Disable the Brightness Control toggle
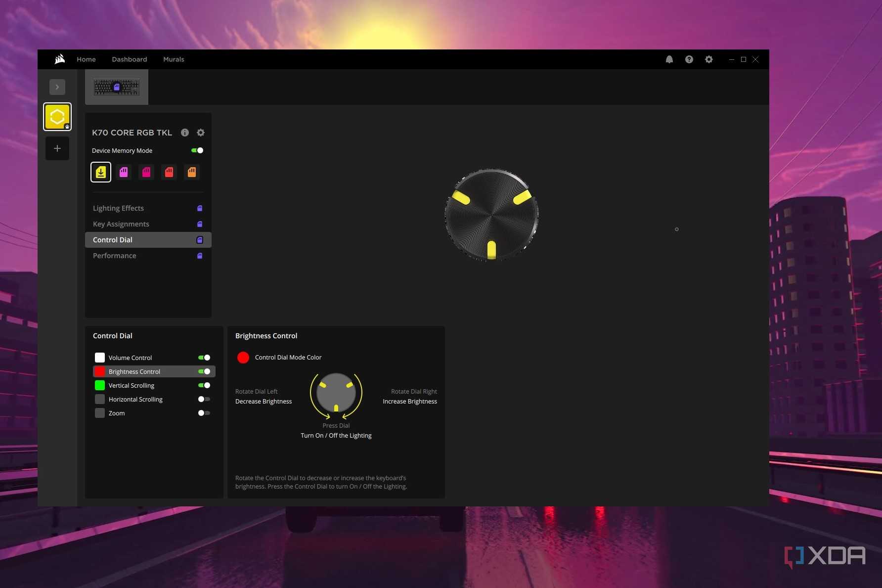This screenshot has height=588, width=882. 204,371
